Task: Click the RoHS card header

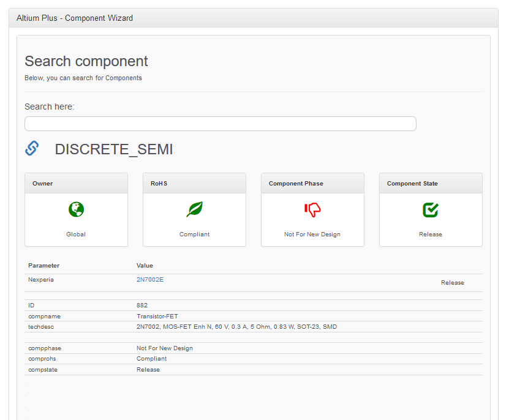Action: [x=194, y=183]
